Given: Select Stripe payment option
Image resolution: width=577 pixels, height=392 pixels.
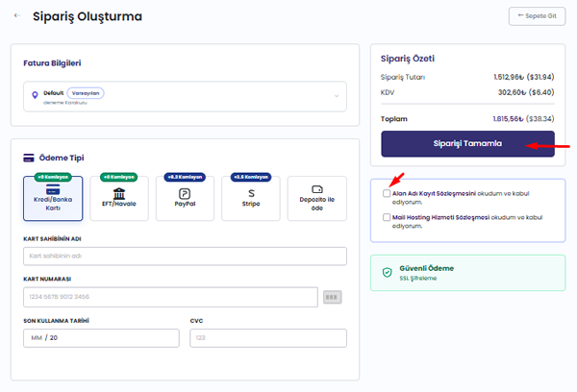Looking at the screenshot, I should click(251, 198).
